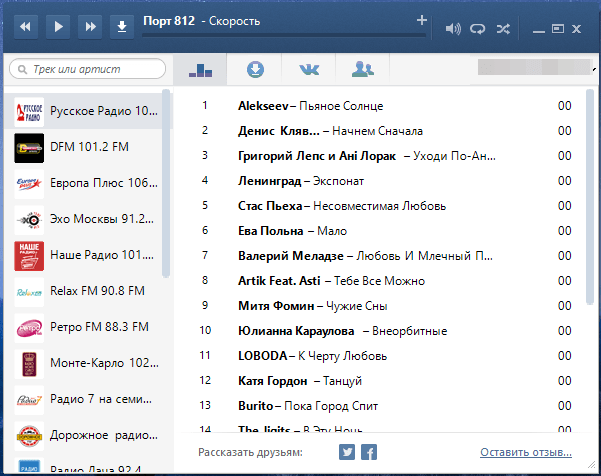This screenshot has height=476, width=601.
Task: Play Burito – Пока Город Спит
Action: point(381,405)
